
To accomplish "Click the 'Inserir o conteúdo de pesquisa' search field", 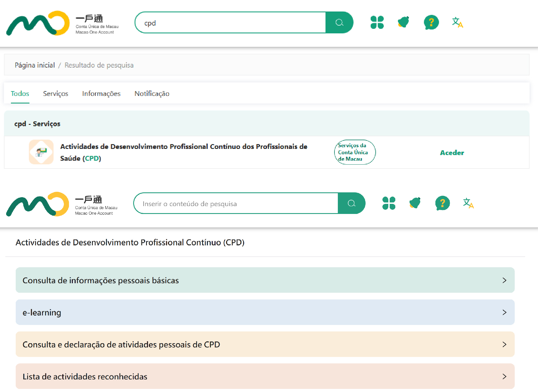I will [x=235, y=204].
